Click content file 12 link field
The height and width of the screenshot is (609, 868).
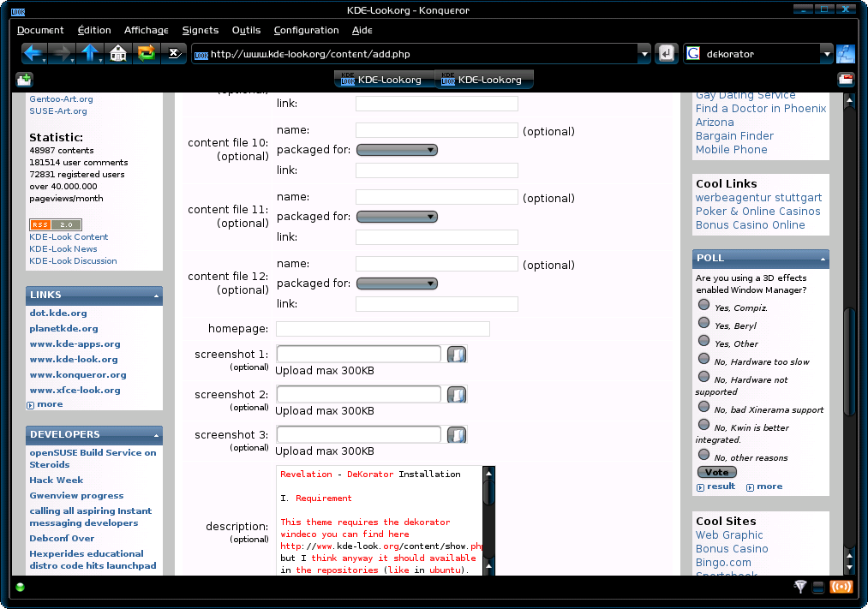click(437, 304)
